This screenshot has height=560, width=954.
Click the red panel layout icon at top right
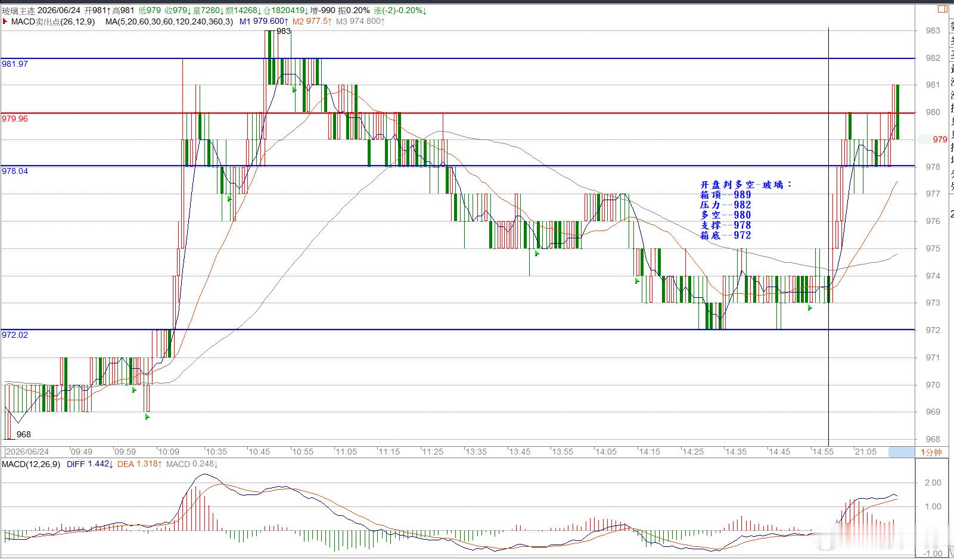pos(942,9)
